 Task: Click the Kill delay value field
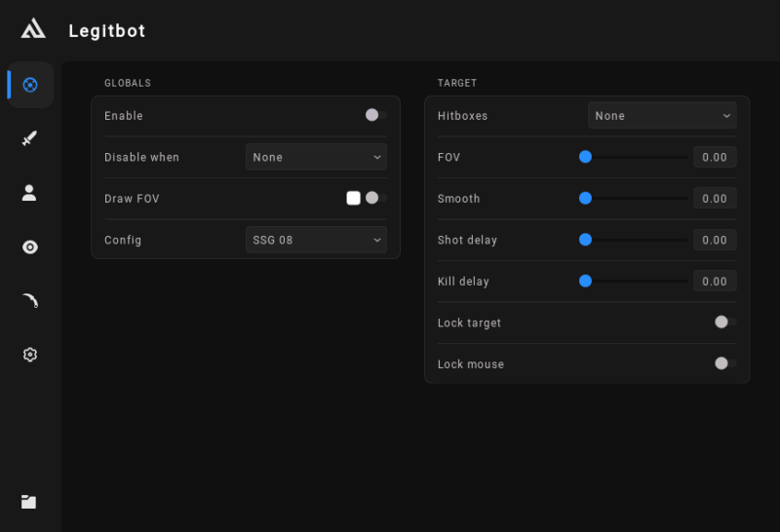point(714,282)
